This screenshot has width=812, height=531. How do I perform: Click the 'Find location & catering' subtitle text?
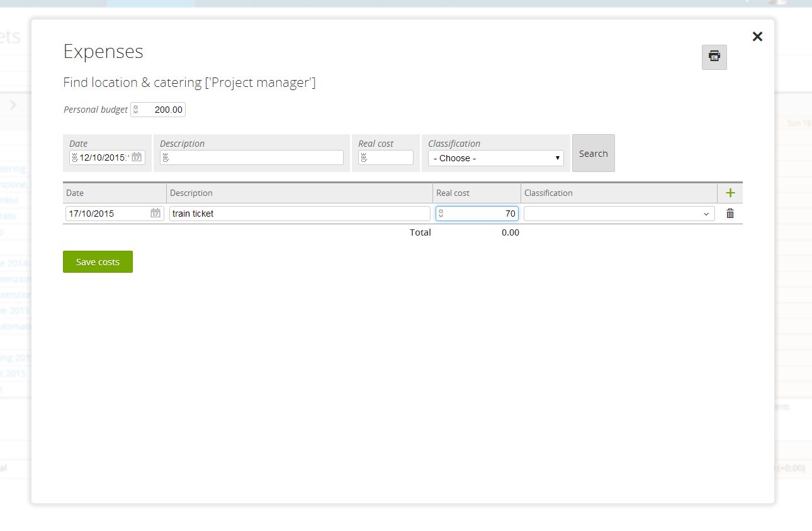click(x=189, y=83)
